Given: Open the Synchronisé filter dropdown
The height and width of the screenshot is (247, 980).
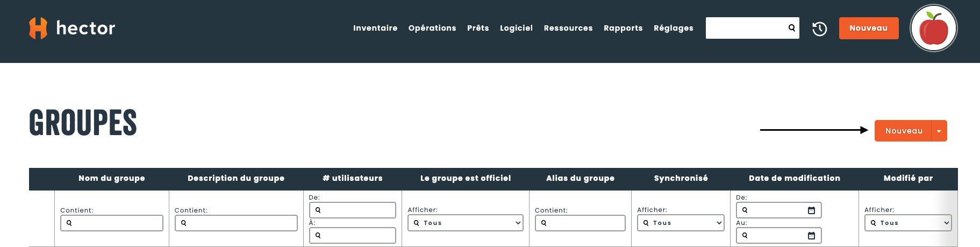Looking at the screenshot, I should click(680, 223).
